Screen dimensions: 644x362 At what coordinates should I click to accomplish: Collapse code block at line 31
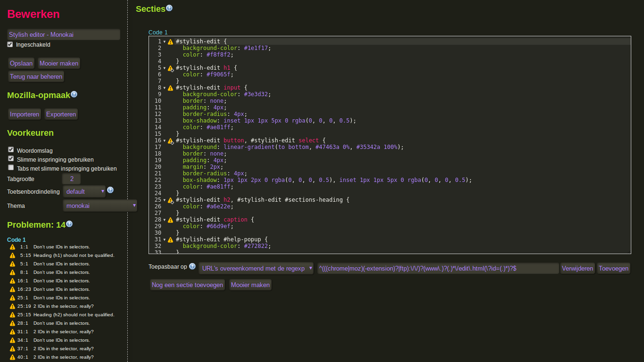165,239
